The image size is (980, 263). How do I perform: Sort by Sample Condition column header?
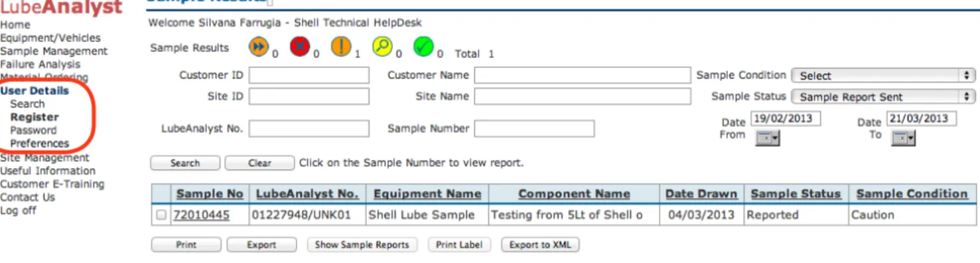coord(912,194)
